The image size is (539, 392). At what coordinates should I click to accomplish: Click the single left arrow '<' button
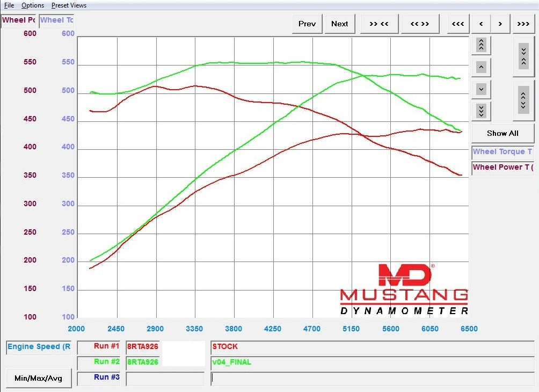click(x=481, y=24)
